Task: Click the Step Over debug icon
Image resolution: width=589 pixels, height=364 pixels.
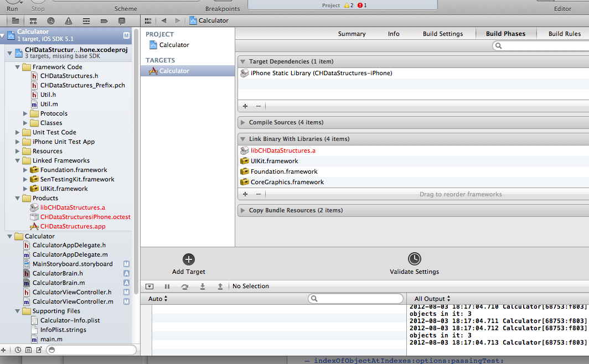Action: (x=184, y=287)
